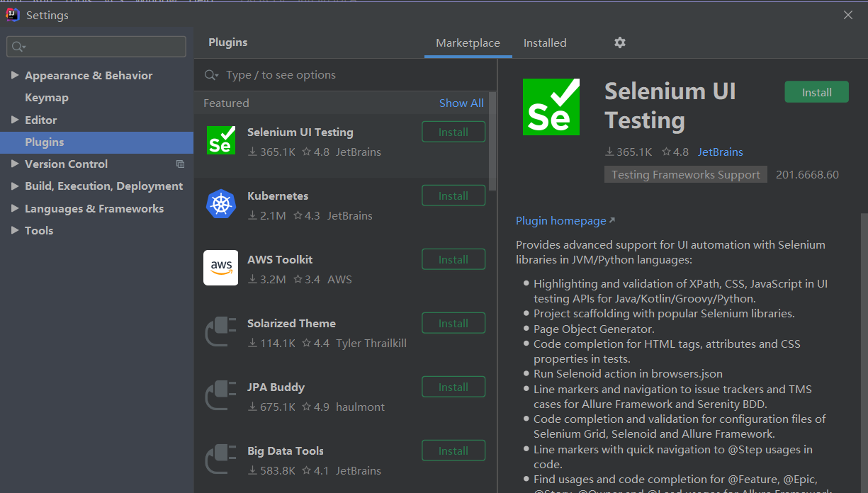This screenshot has width=868, height=493.
Task: Switch to the Installed tab
Action: click(x=545, y=43)
